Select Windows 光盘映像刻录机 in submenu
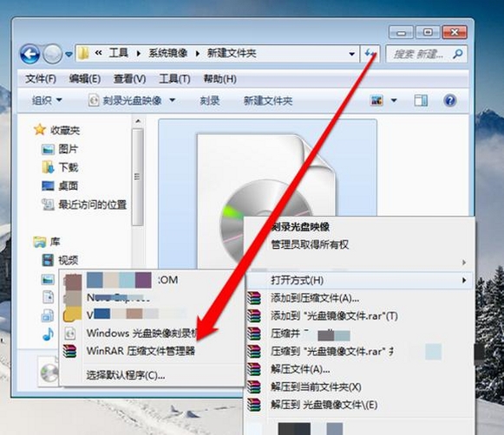This screenshot has width=504, height=435. point(141,334)
